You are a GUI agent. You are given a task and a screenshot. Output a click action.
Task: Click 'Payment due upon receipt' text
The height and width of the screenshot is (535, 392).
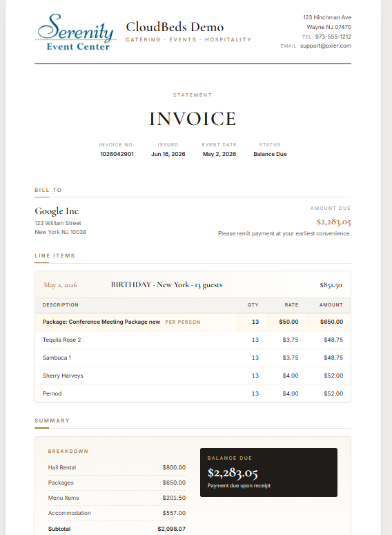click(239, 485)
